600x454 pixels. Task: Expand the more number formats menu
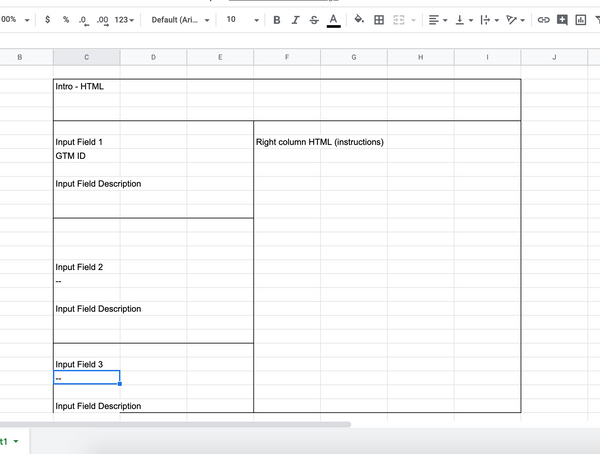[125, 20]
